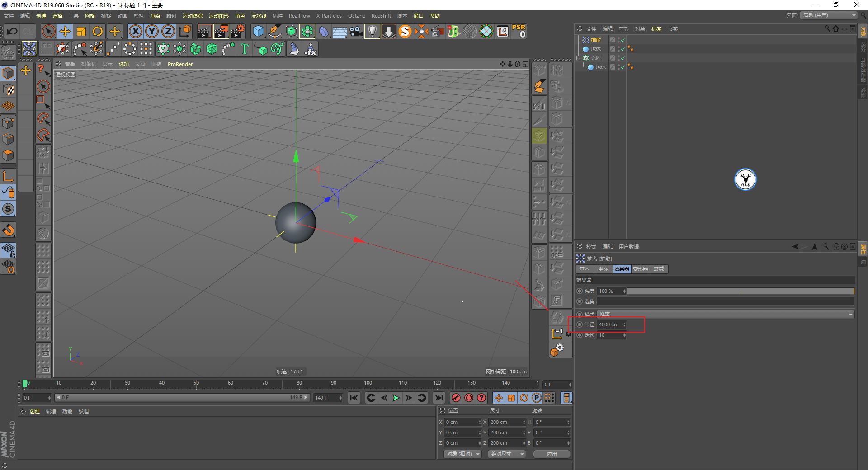Open viewport ProRender menu
This screenshot has width=868, height=470.
click(180, 64)
